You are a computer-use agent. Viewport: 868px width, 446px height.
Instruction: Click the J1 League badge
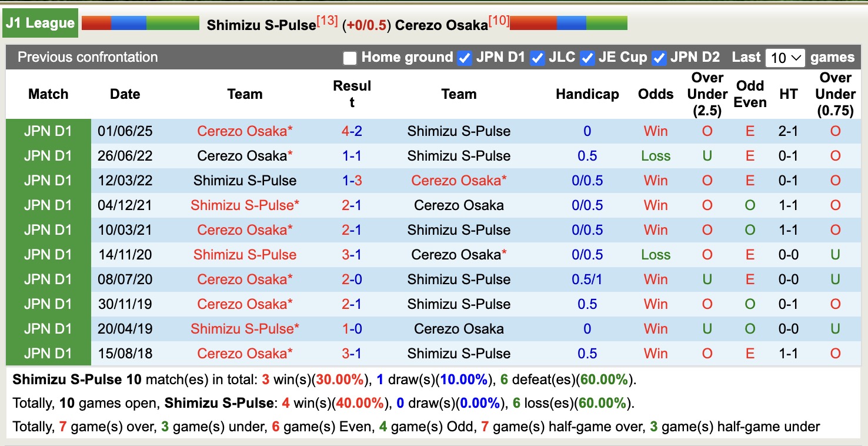click(40, 22)
